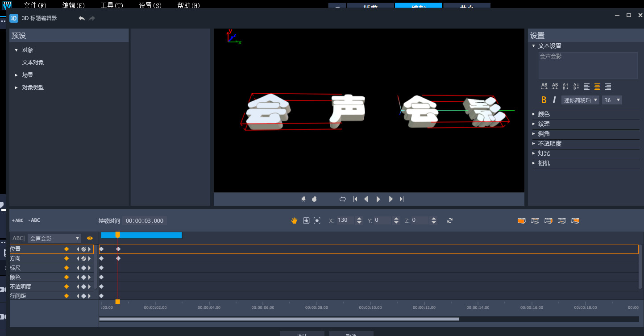This screenshot has width=644, height=336.
Task: Click the X value stepper arrows
Action: coord(359,220)
